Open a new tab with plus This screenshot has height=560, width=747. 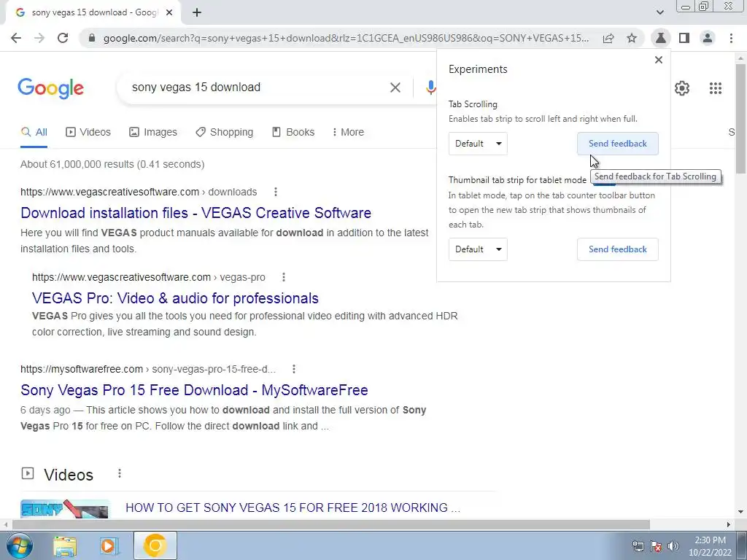click(197, 12)
